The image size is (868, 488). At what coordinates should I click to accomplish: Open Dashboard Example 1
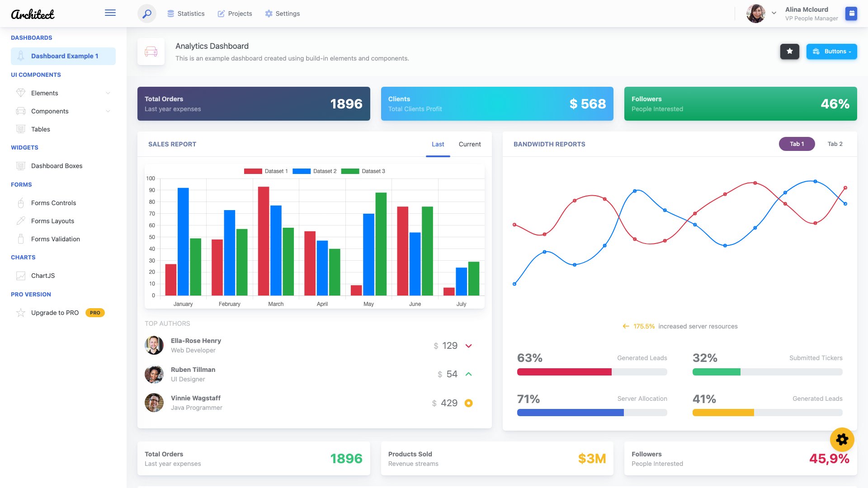tap(64, 56)
